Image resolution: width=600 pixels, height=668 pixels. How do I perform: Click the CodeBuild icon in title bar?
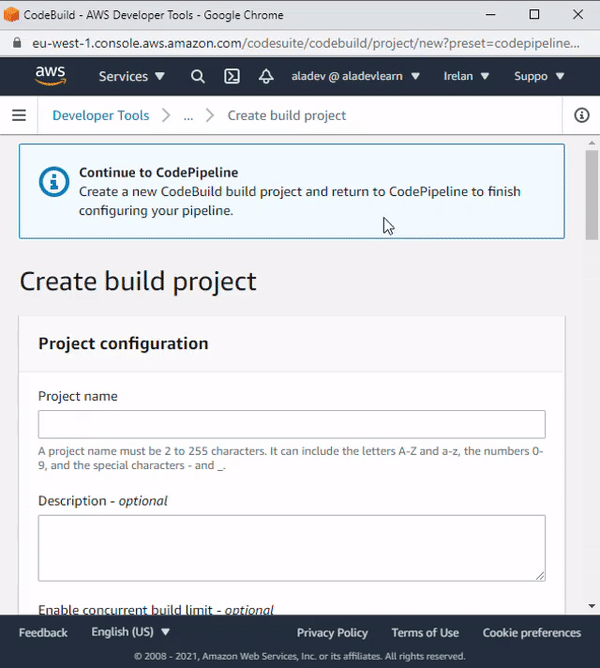(x=12, y=14)
